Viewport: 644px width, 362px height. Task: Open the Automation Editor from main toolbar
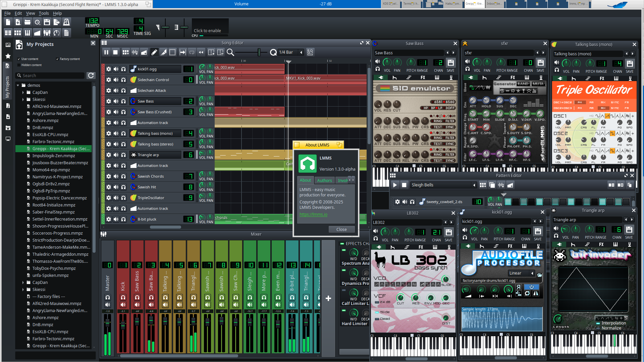(37, 33)
